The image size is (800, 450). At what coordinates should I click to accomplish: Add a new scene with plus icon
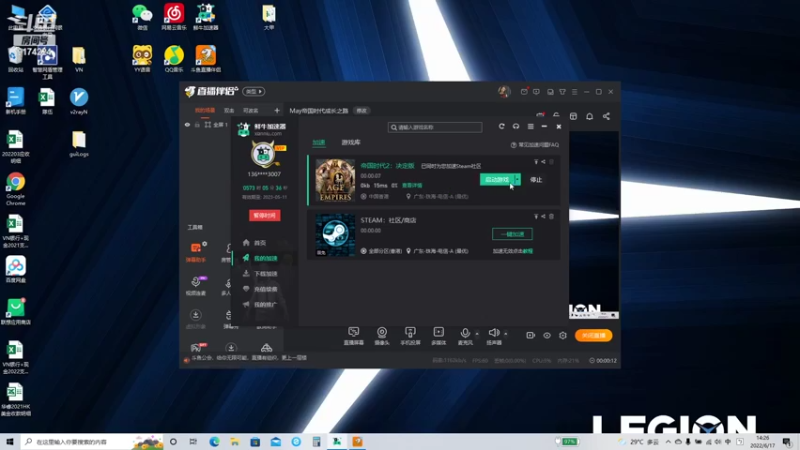(277, 110)
